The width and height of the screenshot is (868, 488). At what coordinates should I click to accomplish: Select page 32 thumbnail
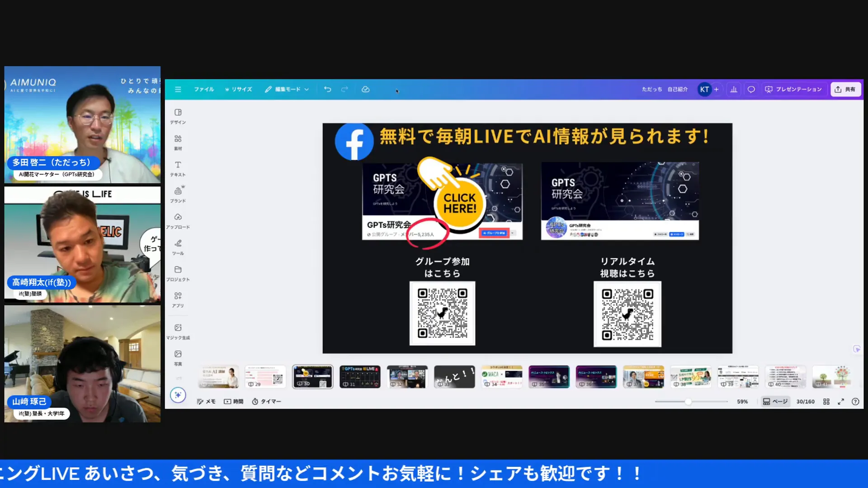tap(407, 377)
